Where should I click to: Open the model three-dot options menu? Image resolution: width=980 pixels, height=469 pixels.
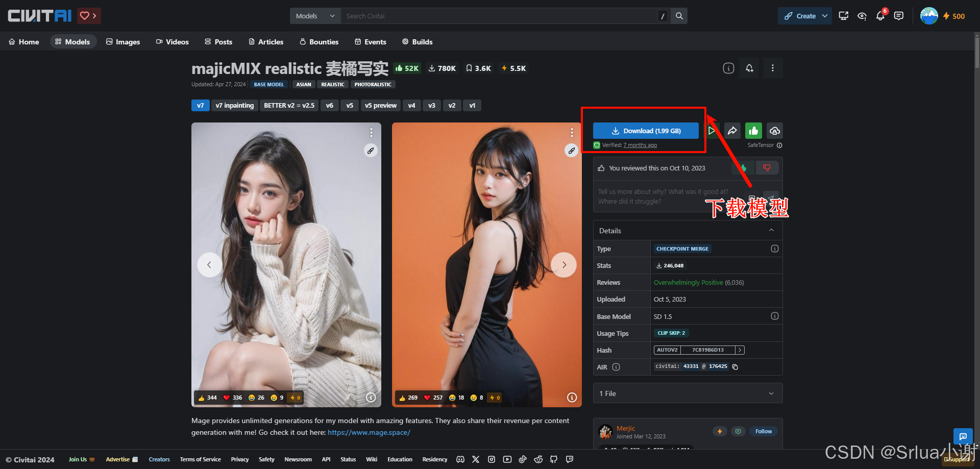pos(773,68)
